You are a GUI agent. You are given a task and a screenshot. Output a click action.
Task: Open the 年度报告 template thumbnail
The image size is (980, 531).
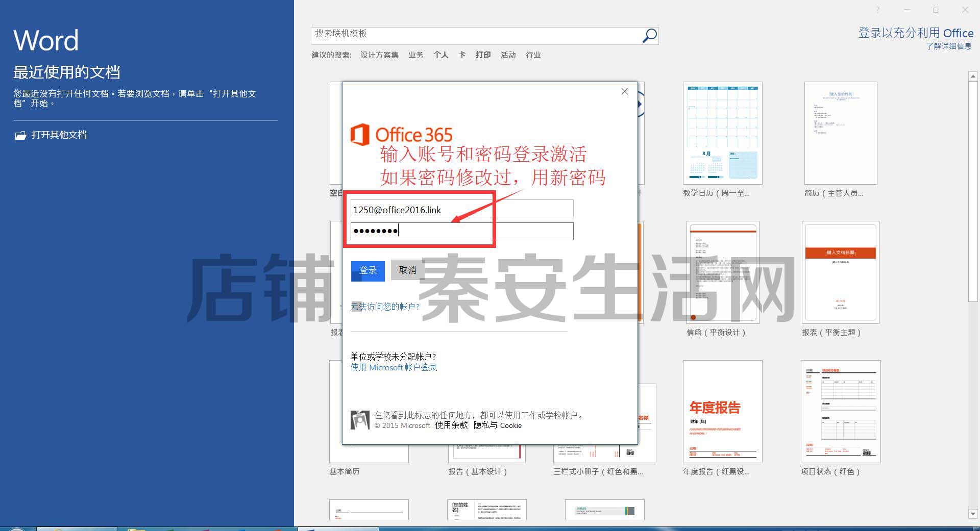(722, 412)
